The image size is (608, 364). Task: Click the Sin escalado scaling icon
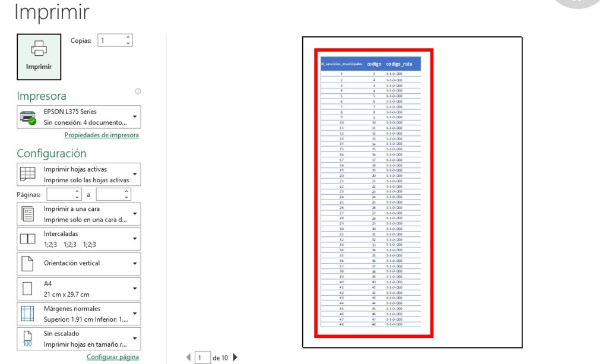click(28, 338)
